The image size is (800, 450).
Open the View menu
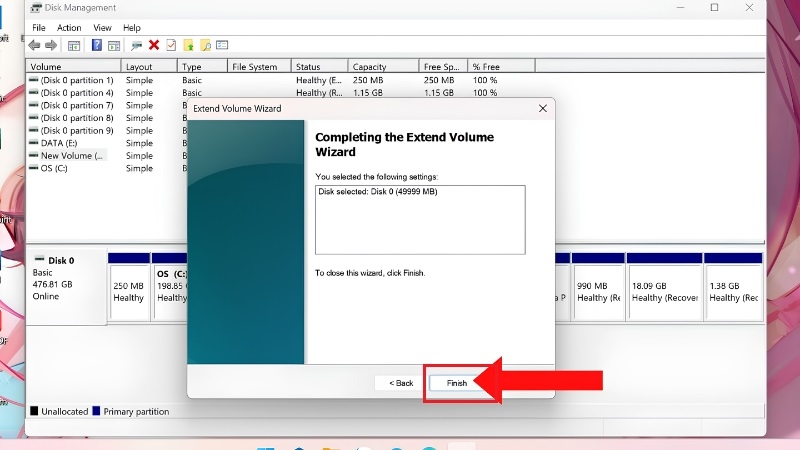(x=102, y=28)
